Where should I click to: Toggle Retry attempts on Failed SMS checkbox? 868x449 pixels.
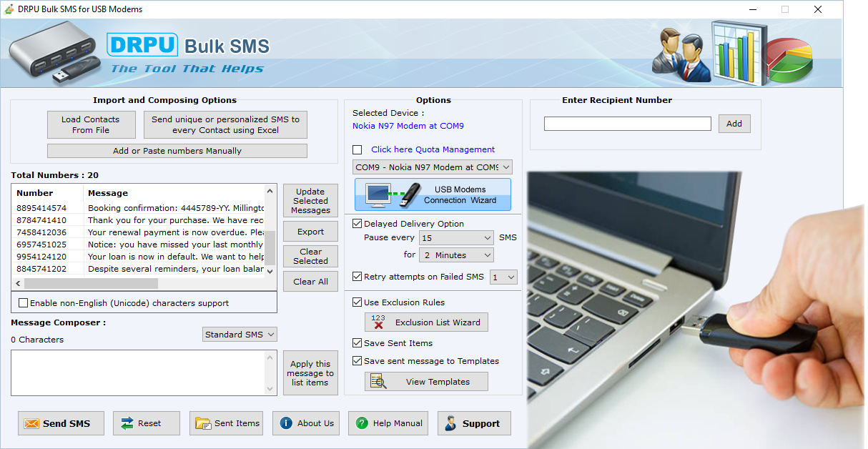coord(357,277)
